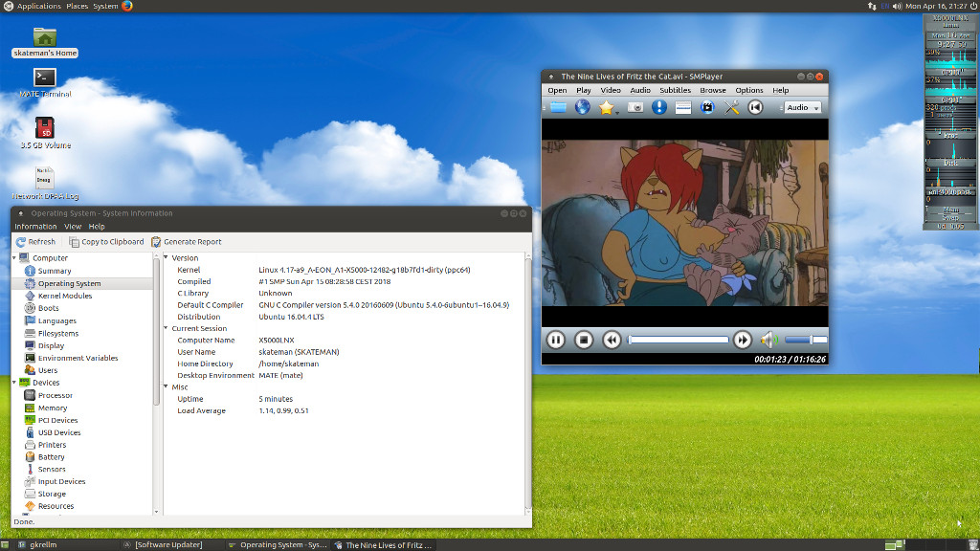Screen dimensions: 980x551
Task: Open the playlist icon in SMPlayer toolbar
Action: [683, 107]
